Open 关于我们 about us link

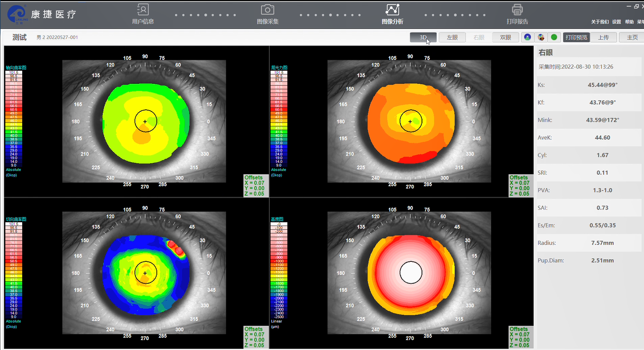coord(600,22)
